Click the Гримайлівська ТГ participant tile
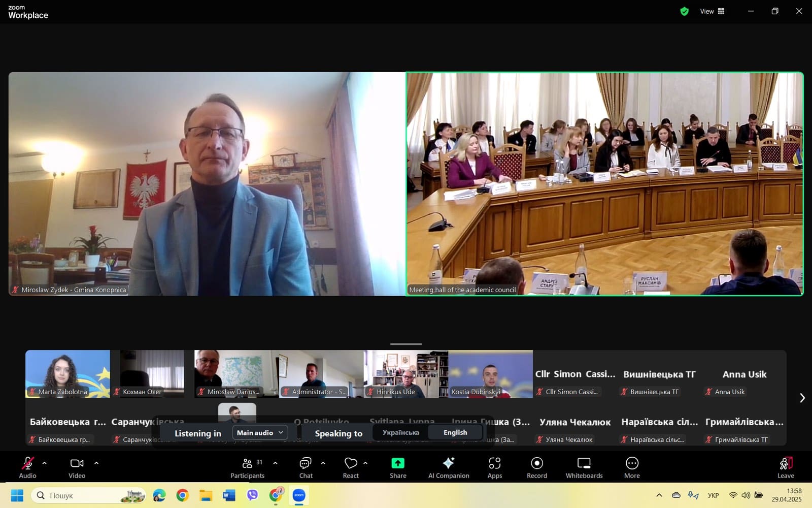Image resolution: width=812 pixels, height=508 pixels. (744, 422)
